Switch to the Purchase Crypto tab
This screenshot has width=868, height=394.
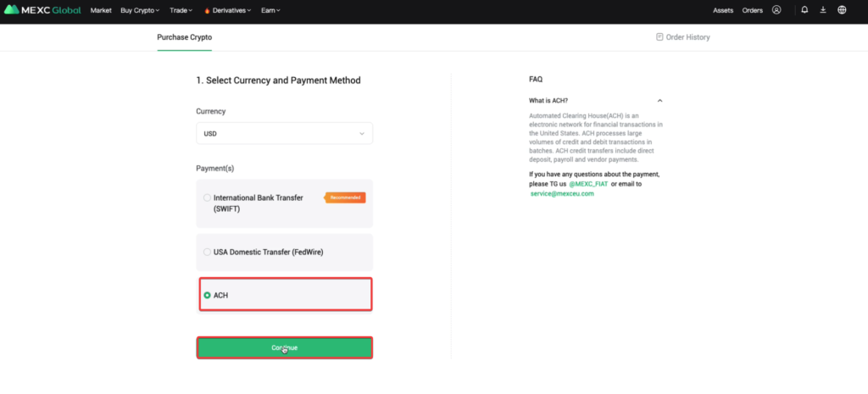pos(184,37)
